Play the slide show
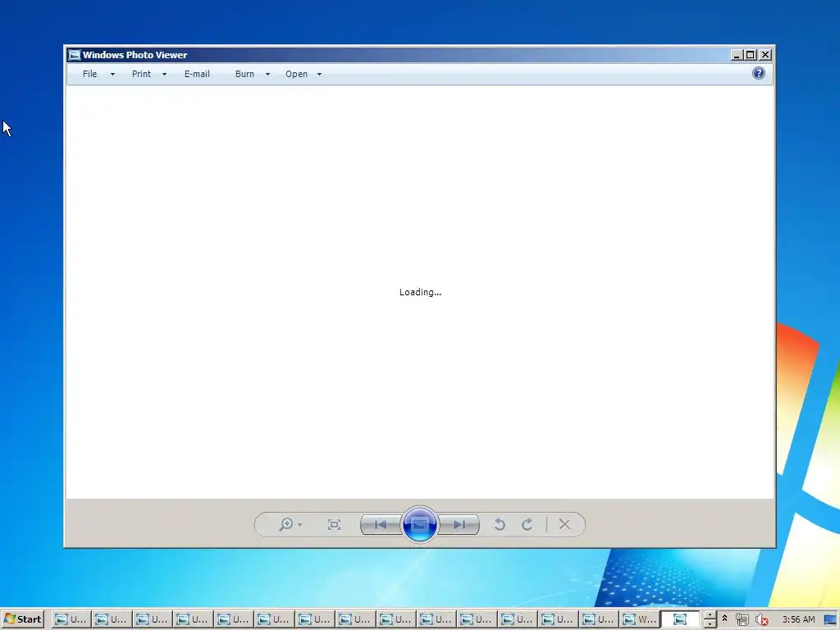Viewport: 840px width, 630px height. tap(419, 524)
